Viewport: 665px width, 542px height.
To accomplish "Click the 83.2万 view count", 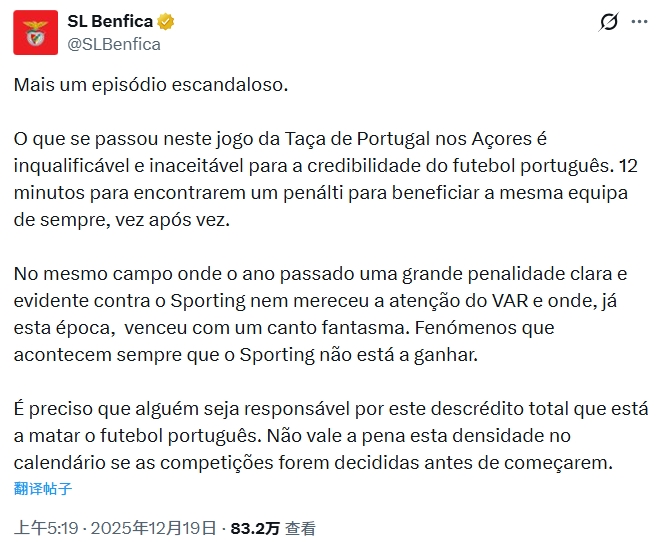I will (255, 528).
